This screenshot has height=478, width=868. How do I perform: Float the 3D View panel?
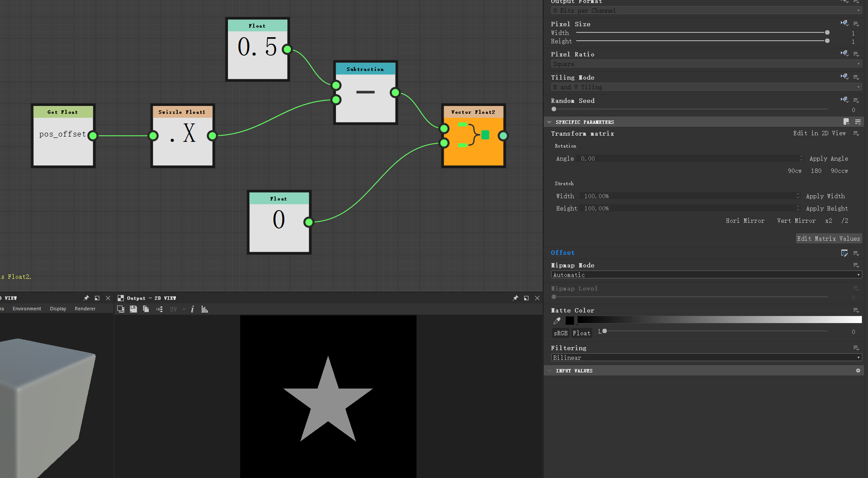97,298
